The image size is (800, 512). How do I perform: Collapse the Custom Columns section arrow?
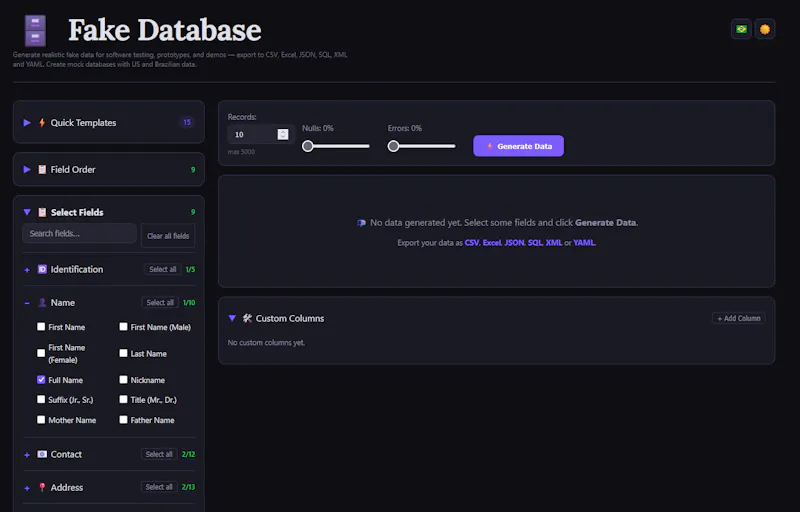(232, 318)
